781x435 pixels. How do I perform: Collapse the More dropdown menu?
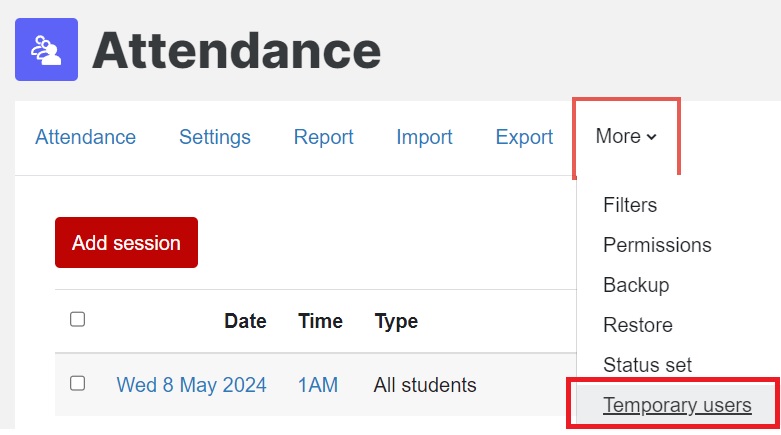[626, 137]
